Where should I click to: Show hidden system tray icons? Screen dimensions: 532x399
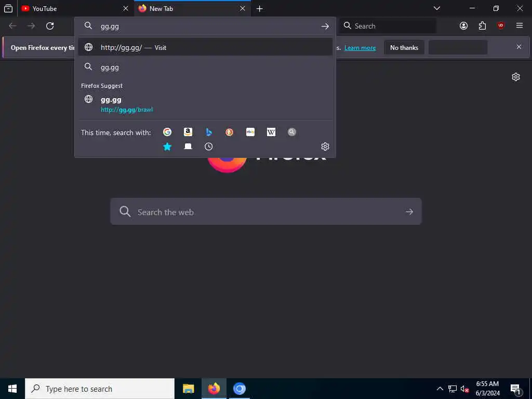click(440, 389)
